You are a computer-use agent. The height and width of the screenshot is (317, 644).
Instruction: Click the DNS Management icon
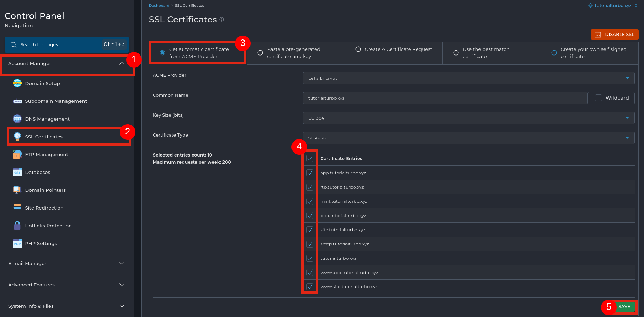click(17, 119)
